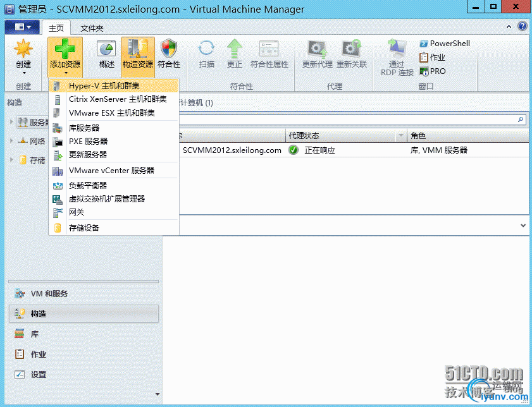
Task: Open the Fabric (构造) workspace button
Action: tap(84, 313)
